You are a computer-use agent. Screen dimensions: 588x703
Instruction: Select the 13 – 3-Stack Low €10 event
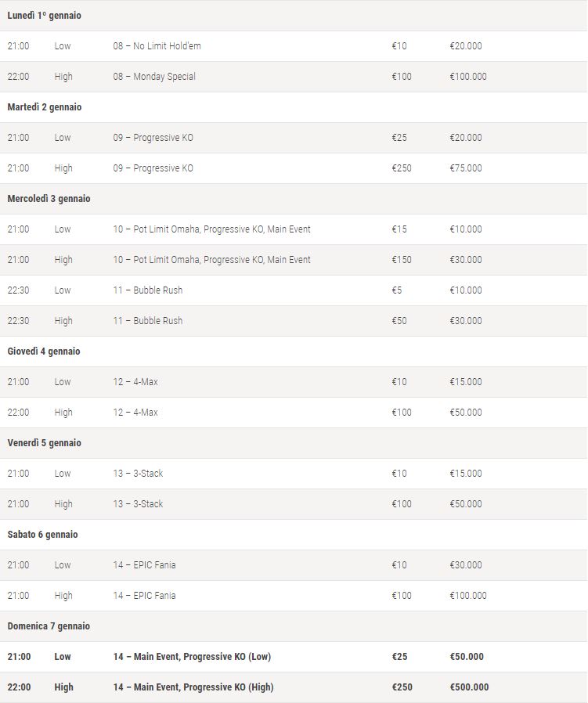294,474
